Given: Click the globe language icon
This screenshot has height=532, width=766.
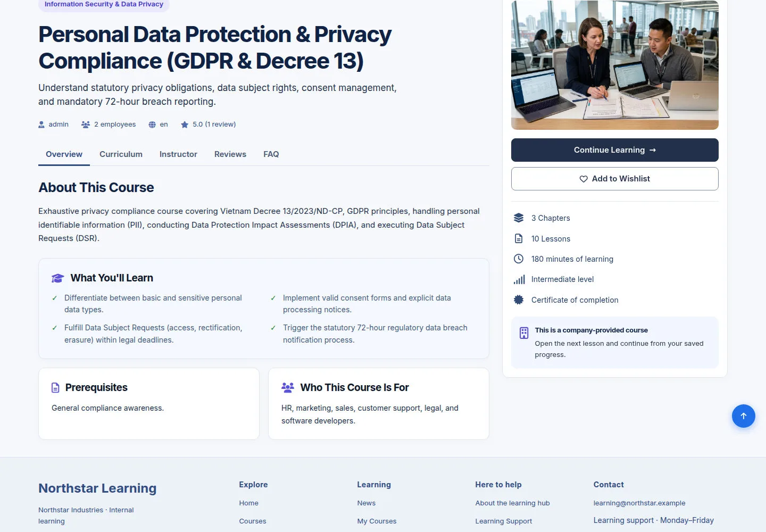Looking at the screenshot, I should (x=152, y=124).
